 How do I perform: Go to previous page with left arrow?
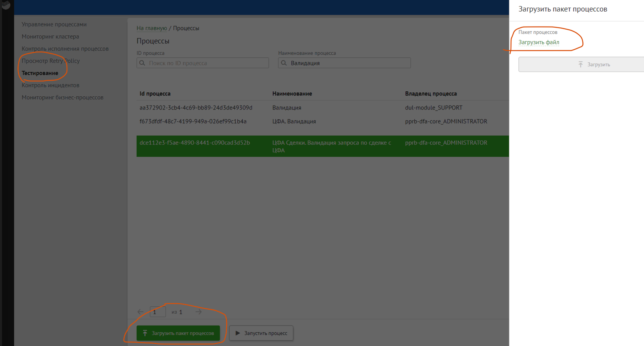click(x=141, y=312)
